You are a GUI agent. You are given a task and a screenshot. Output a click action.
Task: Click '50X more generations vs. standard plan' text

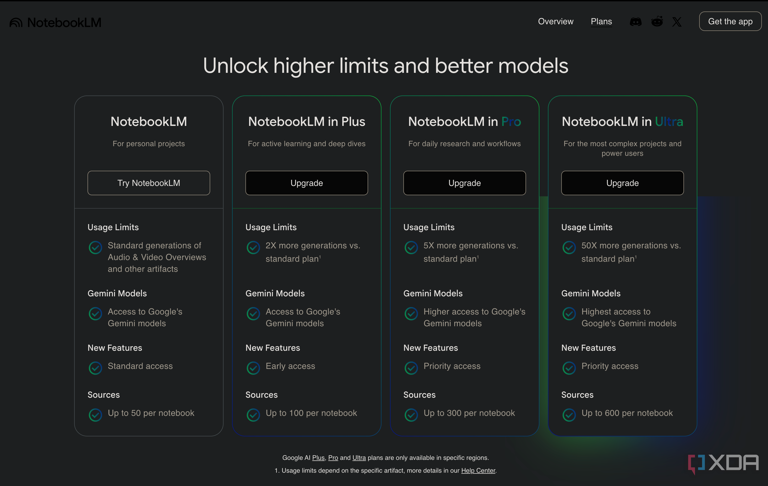point(631,252)
